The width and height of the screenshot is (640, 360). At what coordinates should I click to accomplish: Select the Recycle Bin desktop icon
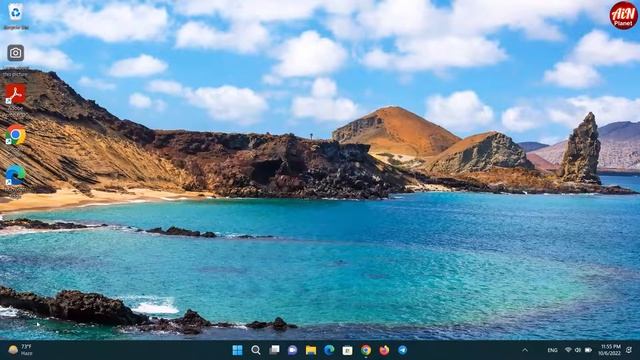click(x=16, y=16)
